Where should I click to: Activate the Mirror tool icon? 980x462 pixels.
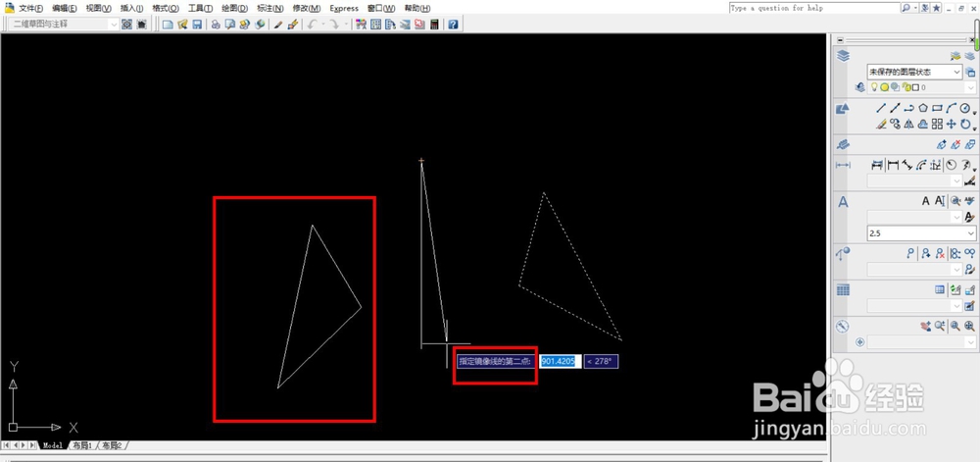click(x=908, y=124)
